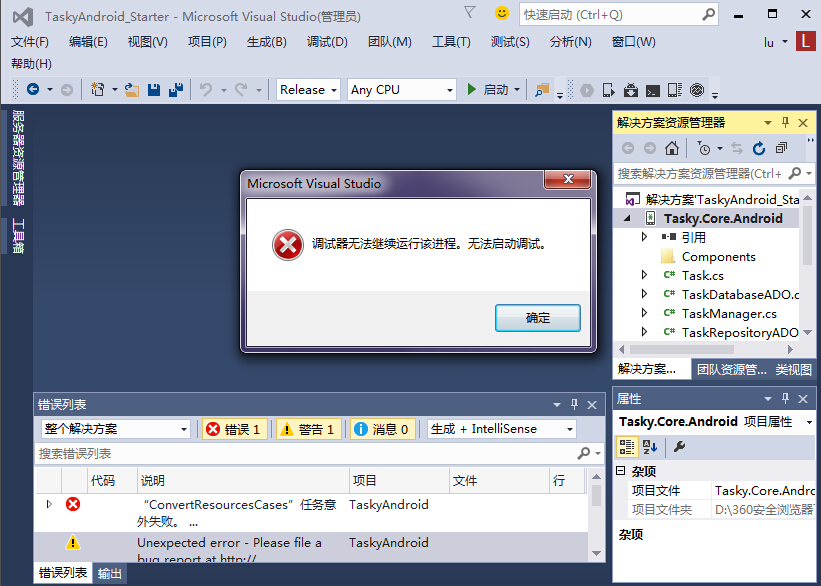Open the Build + IntelliSense dropdown
Viewport: 821px width, 586px height.
click(x=502, y=429)
